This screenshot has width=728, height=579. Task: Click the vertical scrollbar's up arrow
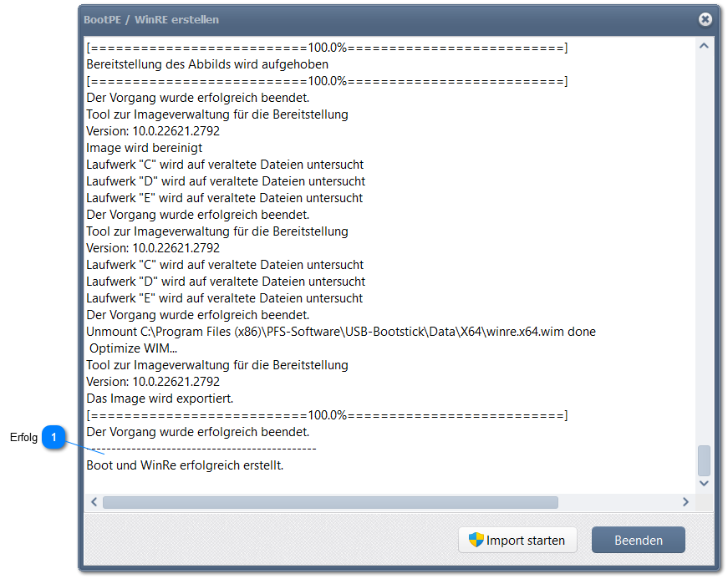[x=704, y=46]
